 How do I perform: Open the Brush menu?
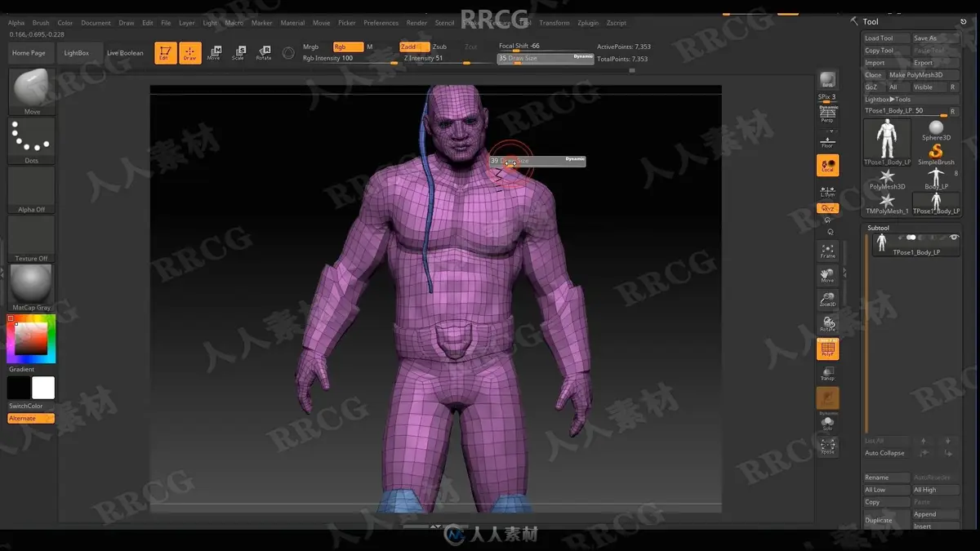pyautogui.click(x=41, y=23)
